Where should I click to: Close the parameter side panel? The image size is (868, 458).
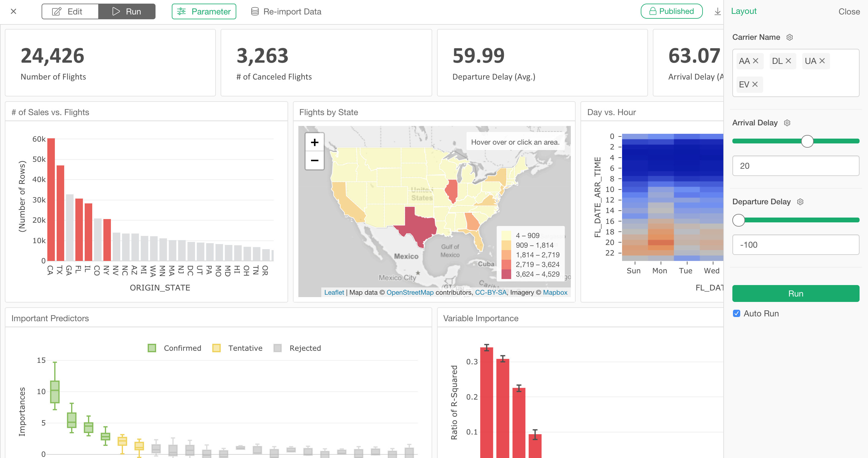coord(849,11)
